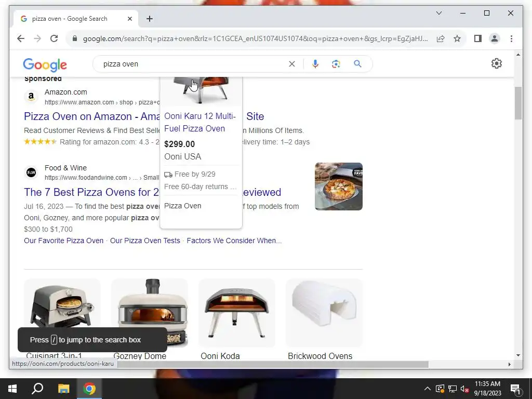
Task: Close the pizza oven Google Search tab
Action: 129,19
